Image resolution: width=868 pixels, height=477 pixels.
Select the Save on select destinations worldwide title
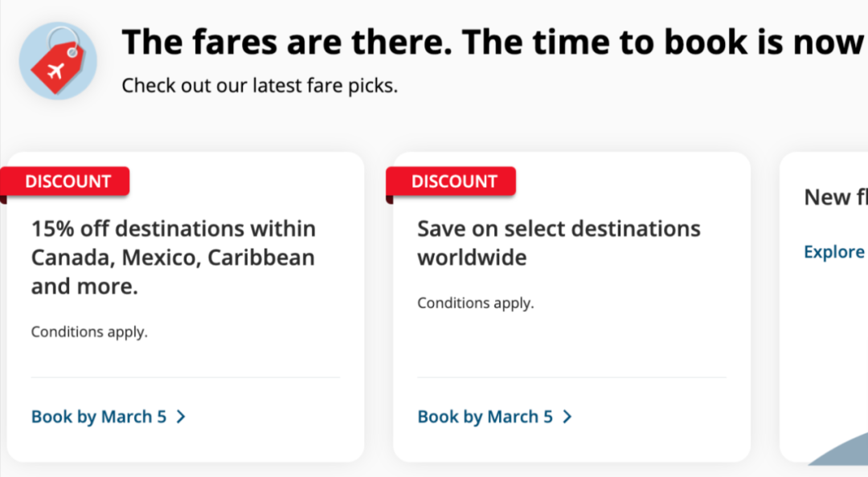point(559,243)
